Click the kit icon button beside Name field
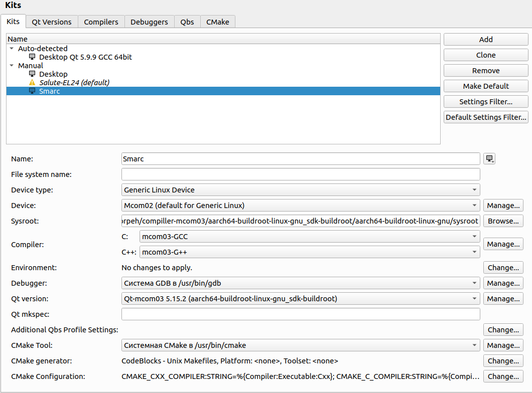 [489, 159]
